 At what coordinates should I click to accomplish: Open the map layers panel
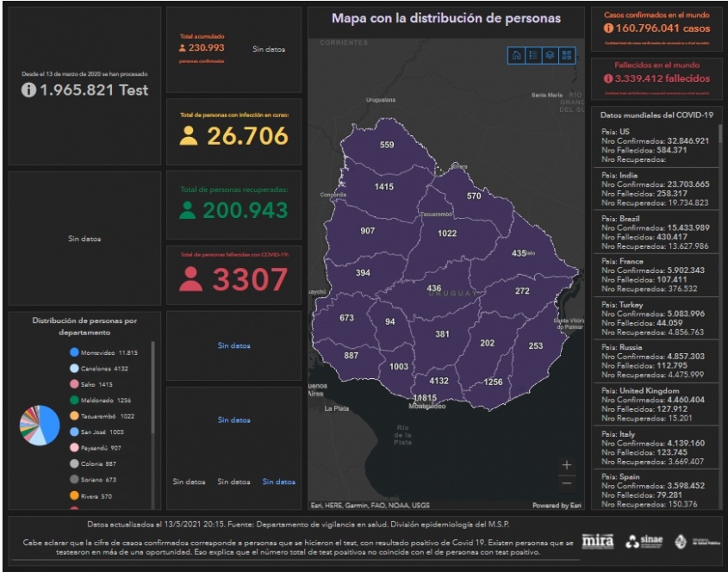click(x=550, y=55)
